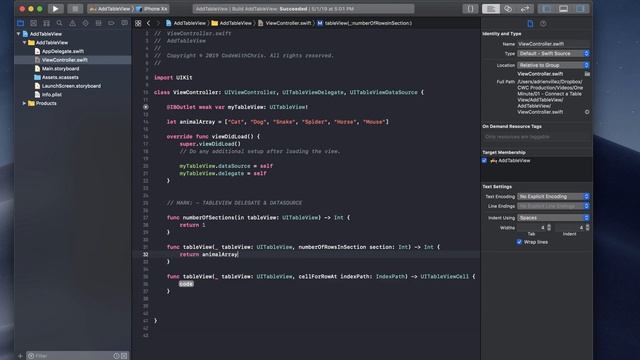The height and width of the screenshot is (360, 640).
Task: Toggle the Navigator panel
Action: [547, 9]
